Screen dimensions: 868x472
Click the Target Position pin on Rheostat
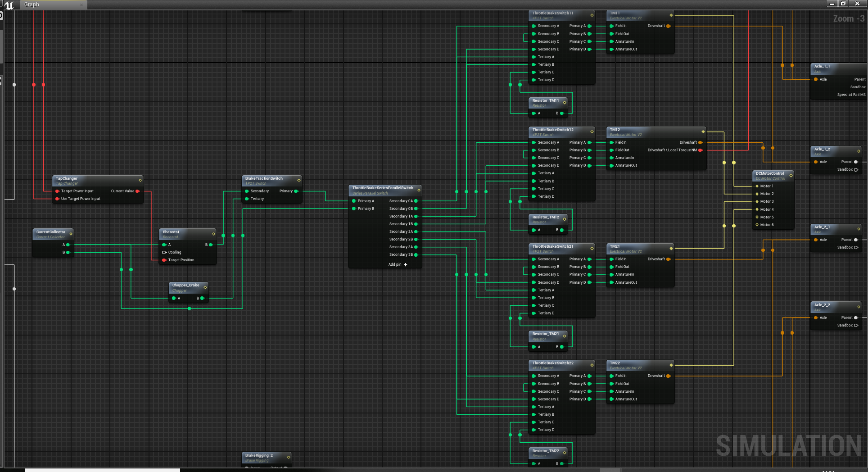[164, 260]
